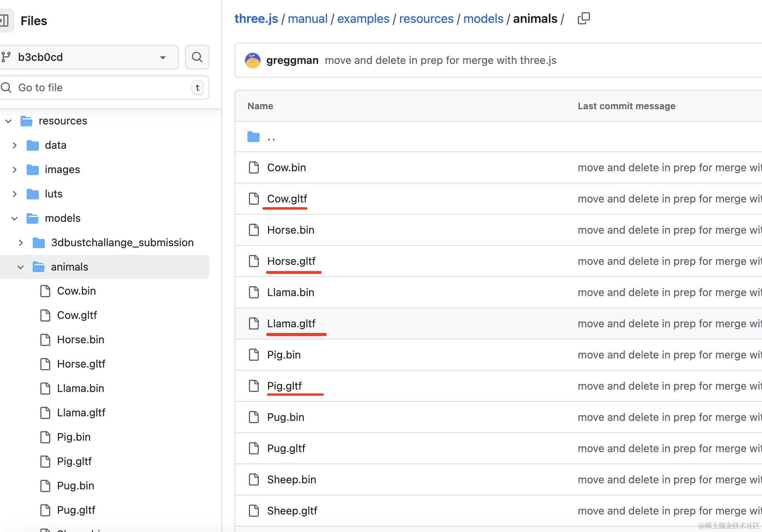Open Llama.bin in the file table

pos(291,292)
